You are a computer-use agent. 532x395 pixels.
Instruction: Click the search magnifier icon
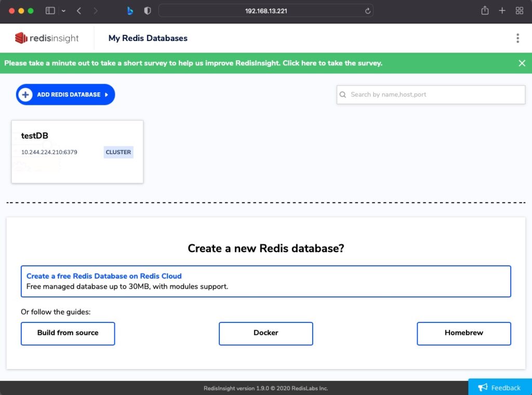pos(343,94)
